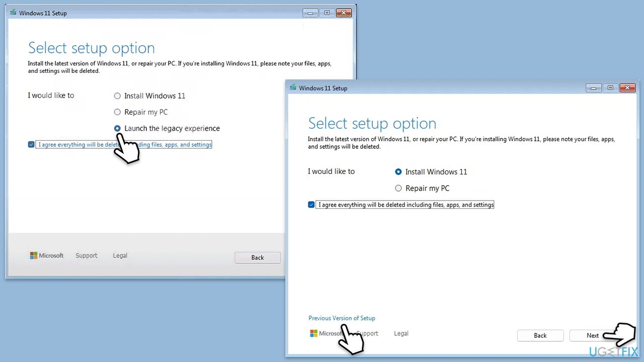Screen dimensions: 644x362
Task: Open Support link in back window
Action: (x=87, y=255)
